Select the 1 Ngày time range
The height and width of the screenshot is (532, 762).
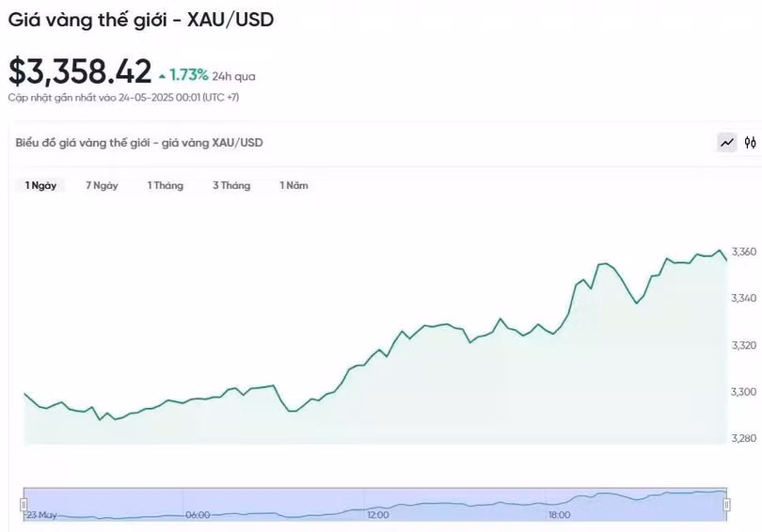(x=40, y=185)
